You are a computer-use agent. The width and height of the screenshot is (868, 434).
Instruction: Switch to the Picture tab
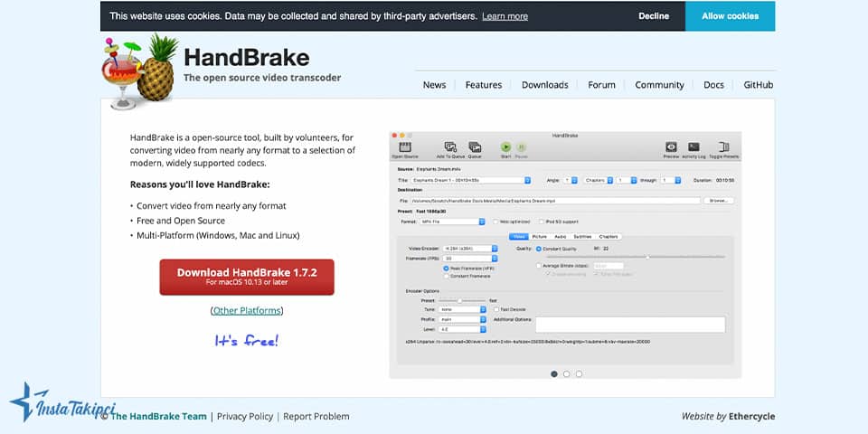tap(539, 236)
